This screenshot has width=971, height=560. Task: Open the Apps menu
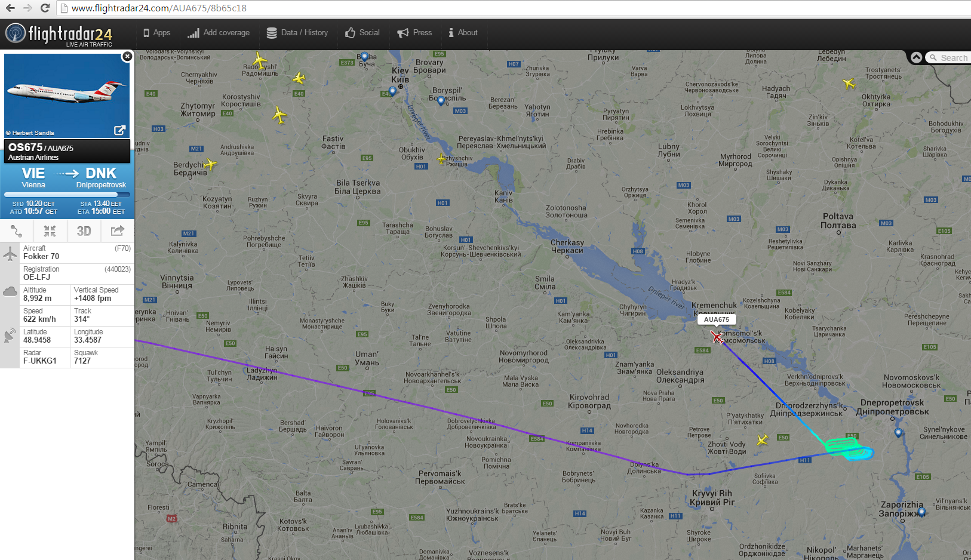(x=156, y=33)
